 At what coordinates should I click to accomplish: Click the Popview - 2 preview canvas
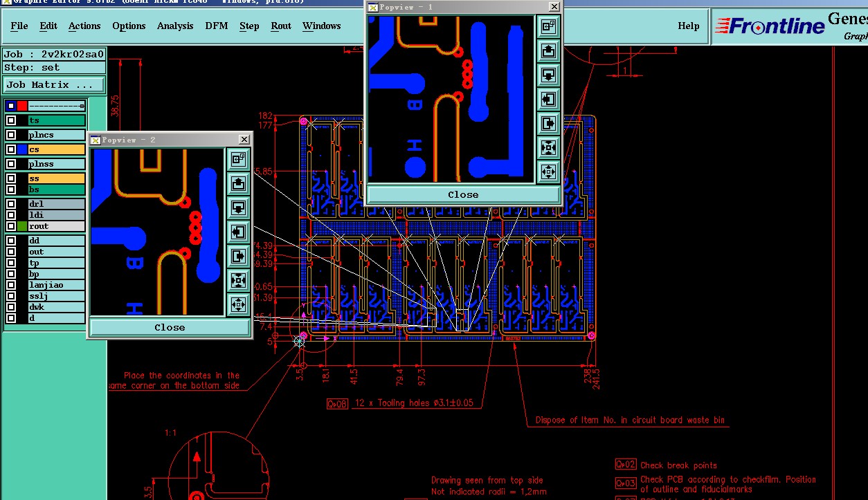click(x=157, y=232)
